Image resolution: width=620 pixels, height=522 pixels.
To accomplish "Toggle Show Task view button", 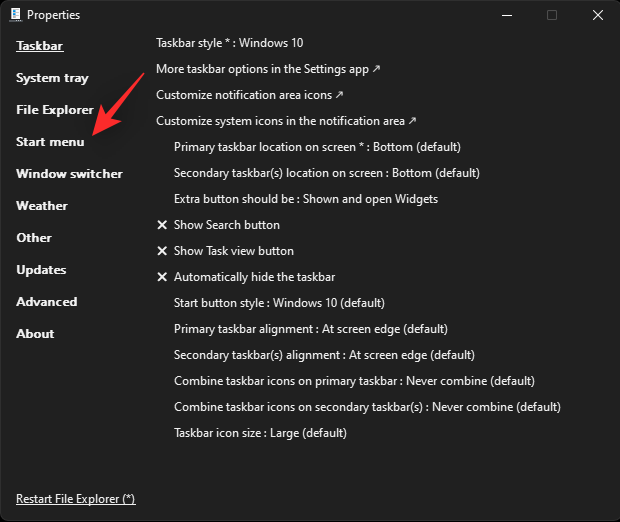I will click(225, 251).
